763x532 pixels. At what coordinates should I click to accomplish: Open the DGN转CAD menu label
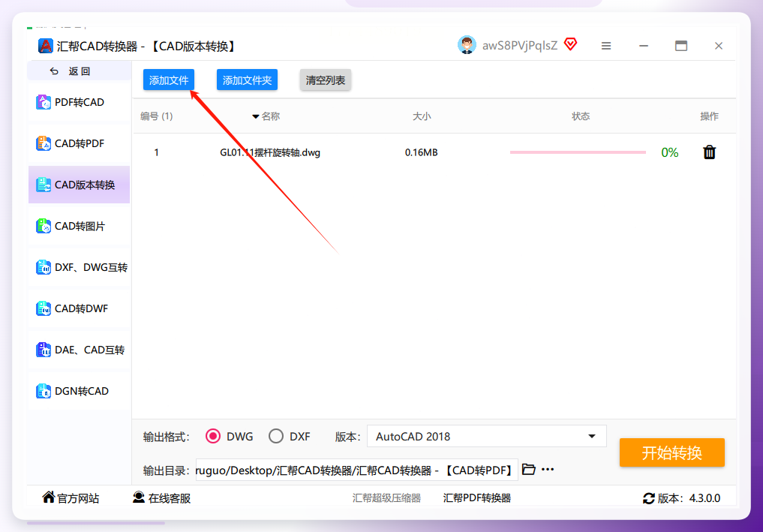tap(82, 391)
